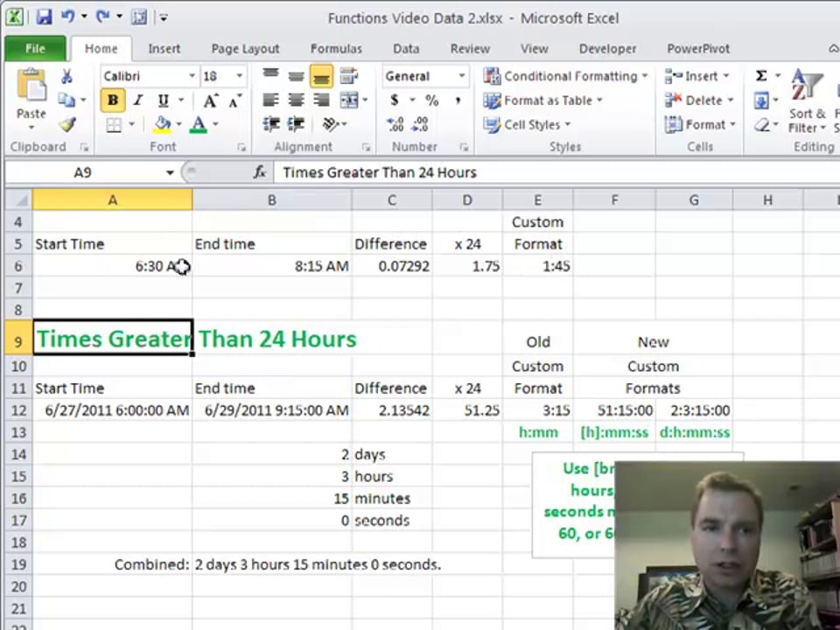Open the File tab

(35, 49)
